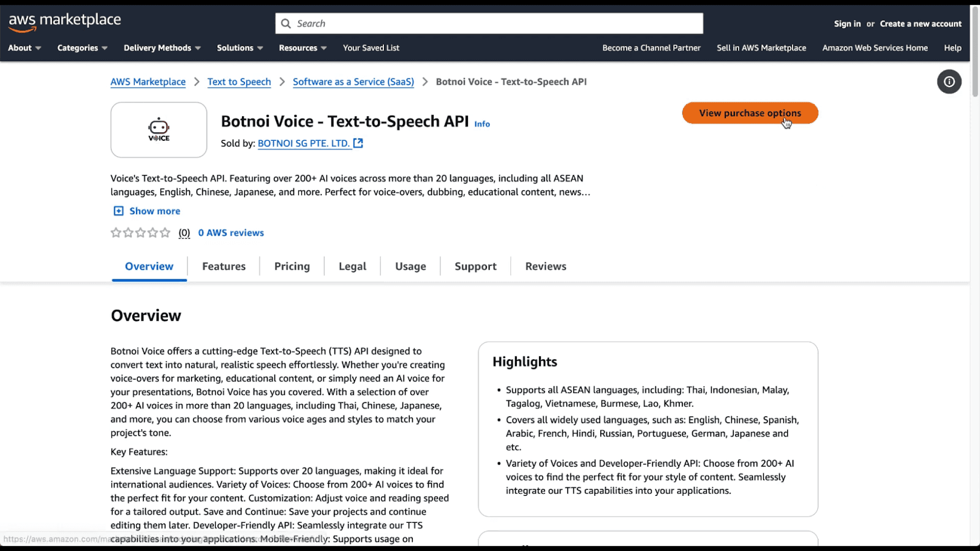Screen dimensions: 980x551
Task: Click the 'Key Features:' text
Action: click(x=139, y=452)
